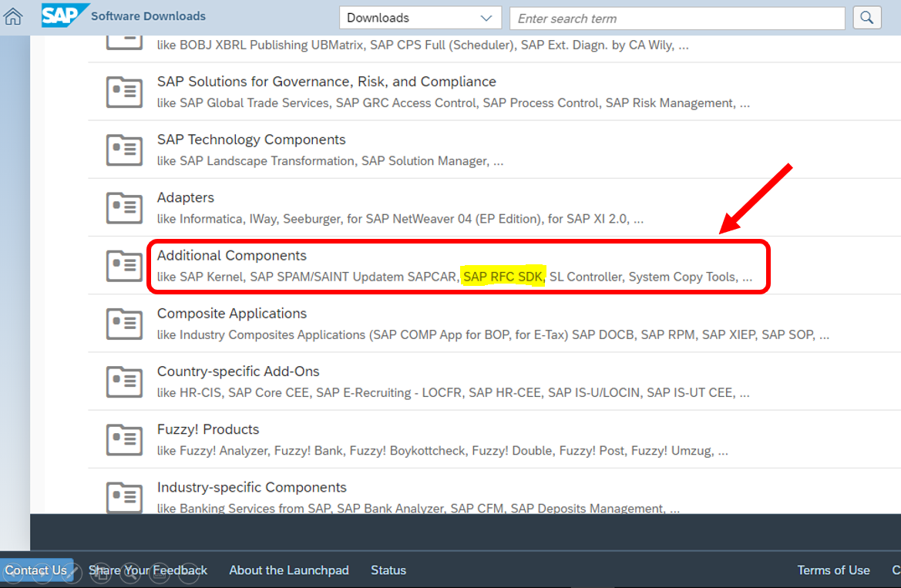Click 'like BOBJ XBRL Publishing UBMatrix' description
The image size is (901, 588).
[423, 45]
